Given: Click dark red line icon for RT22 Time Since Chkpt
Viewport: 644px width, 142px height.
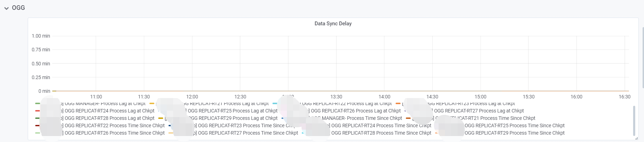Looking at the screenshot, I should (37, 125).
